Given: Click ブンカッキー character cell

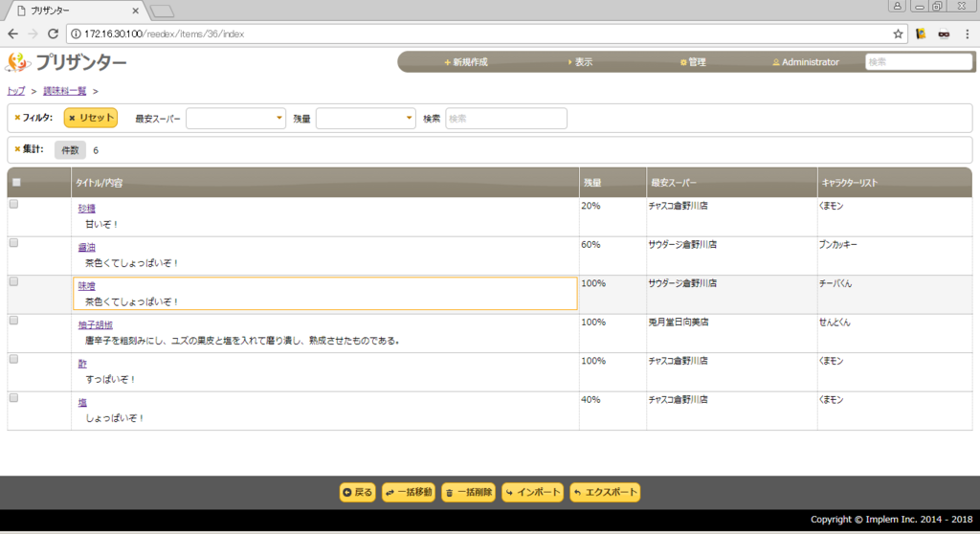Looking at the screenshot, I should (838, 244).
